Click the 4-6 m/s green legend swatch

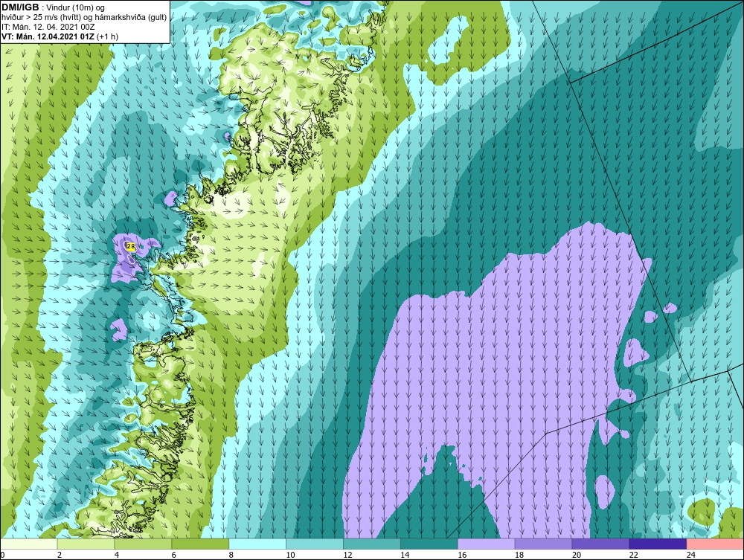coord(143,544)
